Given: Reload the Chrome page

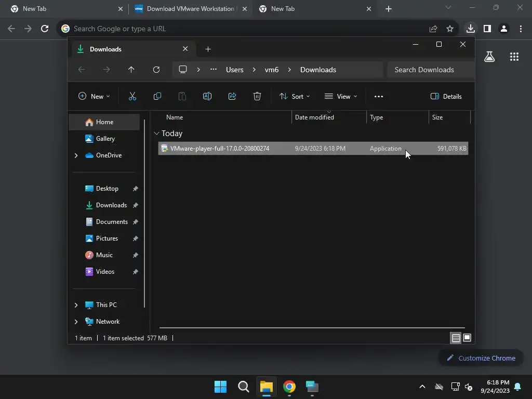Looking at the screenshot, I should coord(45,29).
